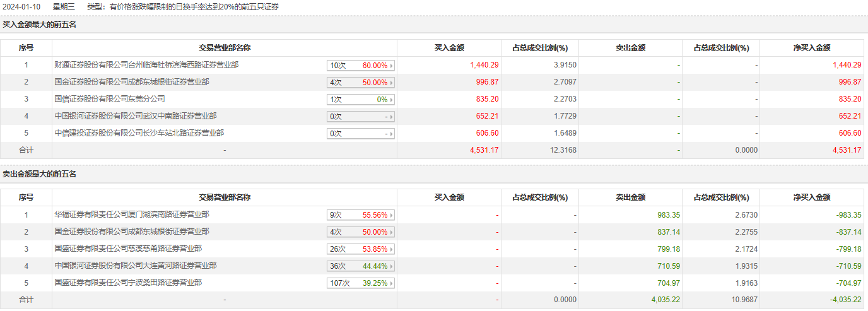
Task: Click 交易营业部名称 header in the 买入 top-five table
Action: click(x=225, y=48)
